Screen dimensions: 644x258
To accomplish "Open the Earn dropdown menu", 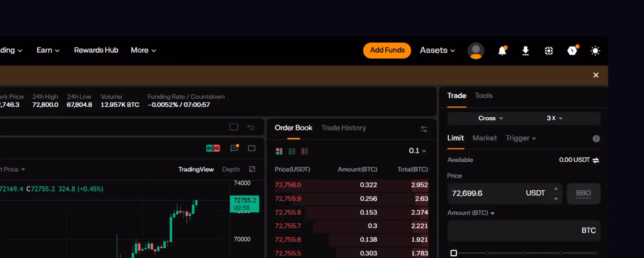I will 48,50.
